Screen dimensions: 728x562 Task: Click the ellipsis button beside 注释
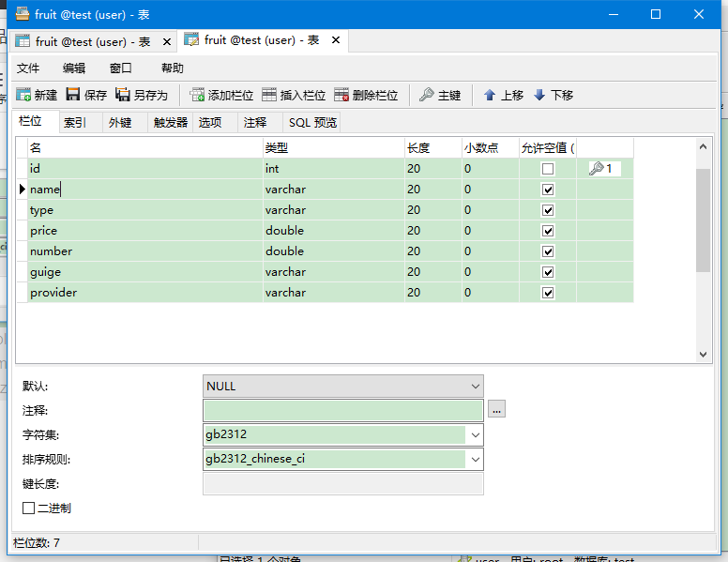click(x=496, y=409)
